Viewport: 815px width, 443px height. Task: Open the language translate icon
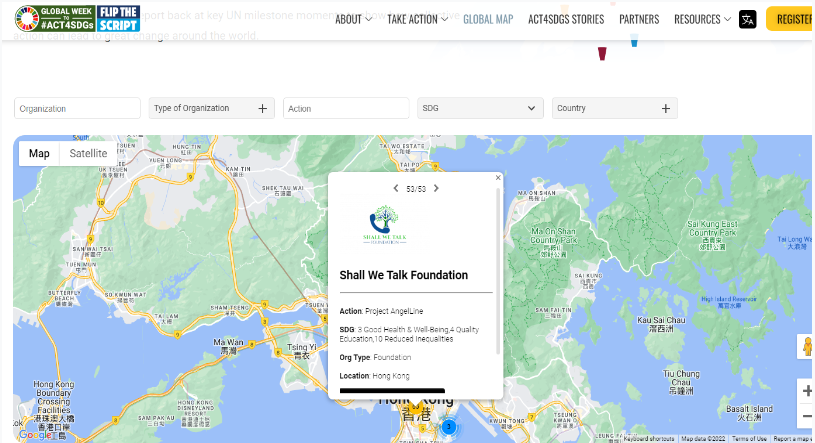(x=747, y=20)
